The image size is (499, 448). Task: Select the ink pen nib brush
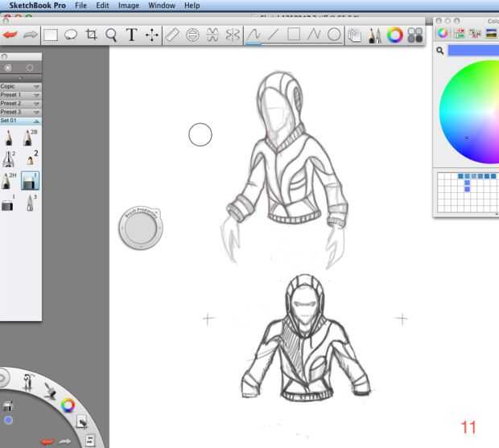pyautogui.click(x=9, y=159)
